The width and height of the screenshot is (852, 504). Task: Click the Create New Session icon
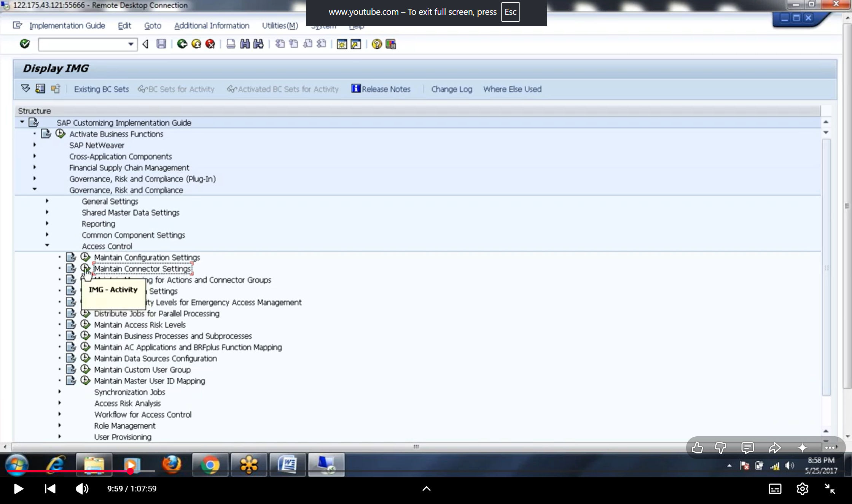coord(342,44)
